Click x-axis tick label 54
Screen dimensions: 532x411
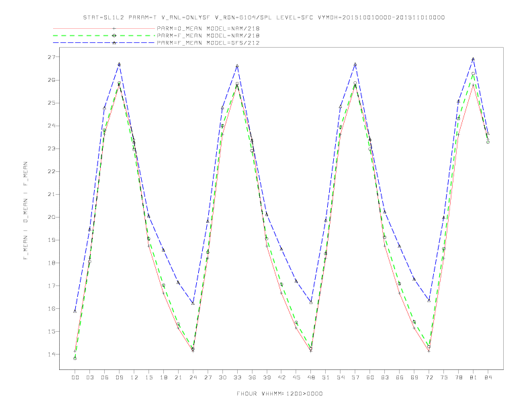click(341, 377)
